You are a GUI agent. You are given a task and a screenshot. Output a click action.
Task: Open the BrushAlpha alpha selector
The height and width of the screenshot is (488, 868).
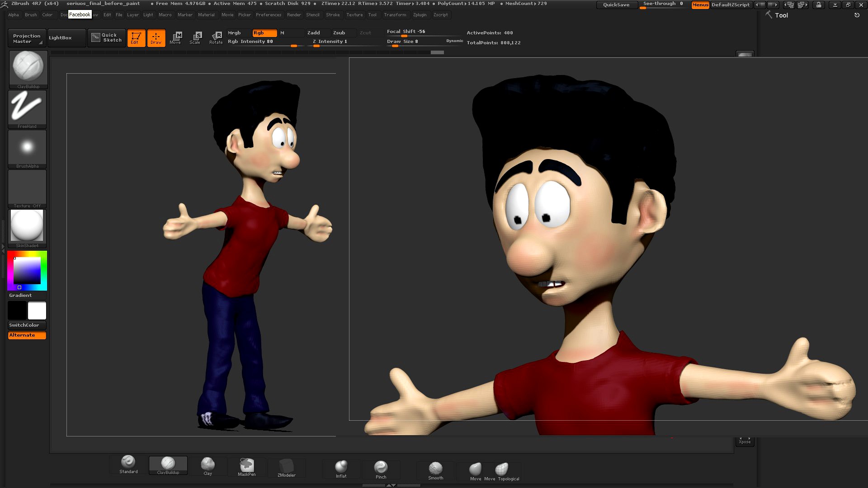27,149
